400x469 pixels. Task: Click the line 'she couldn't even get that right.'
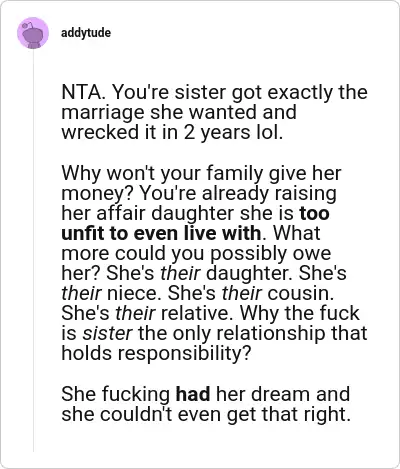coord(206,414)
